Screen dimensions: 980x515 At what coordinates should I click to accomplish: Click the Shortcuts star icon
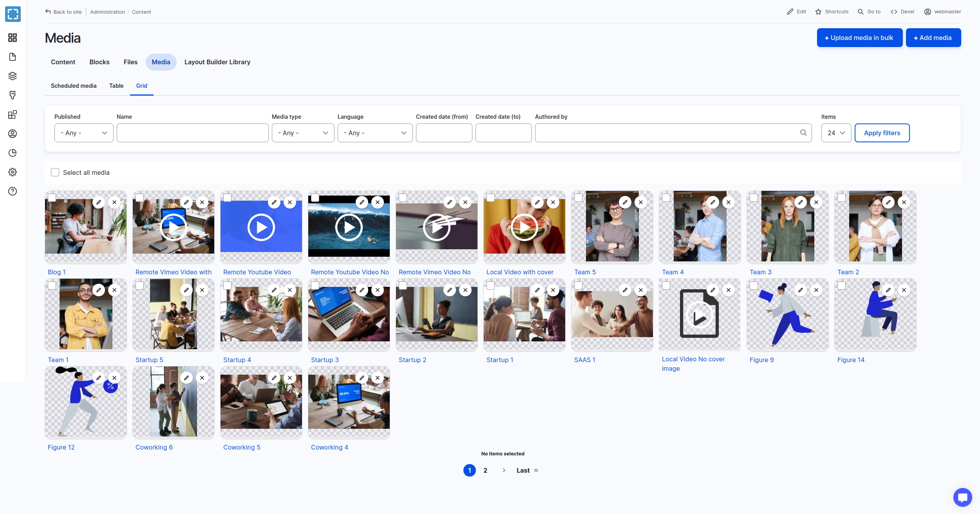(x=818, y=12)
